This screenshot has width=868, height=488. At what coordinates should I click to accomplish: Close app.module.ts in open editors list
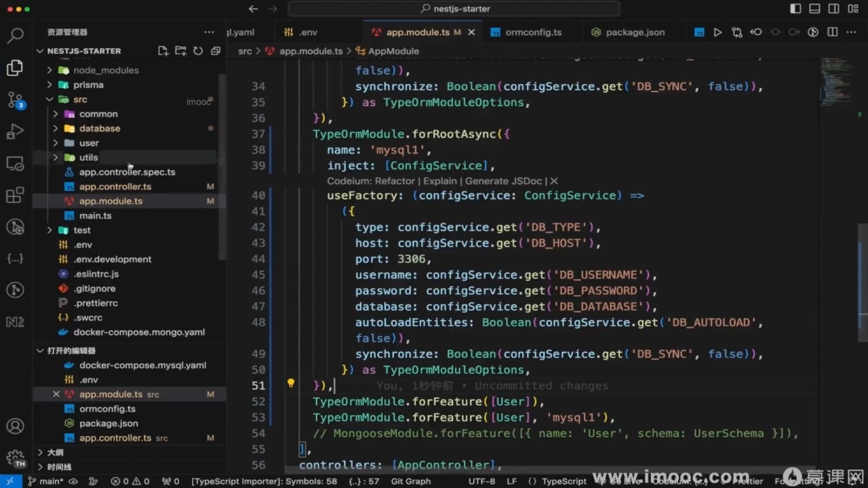56,394
